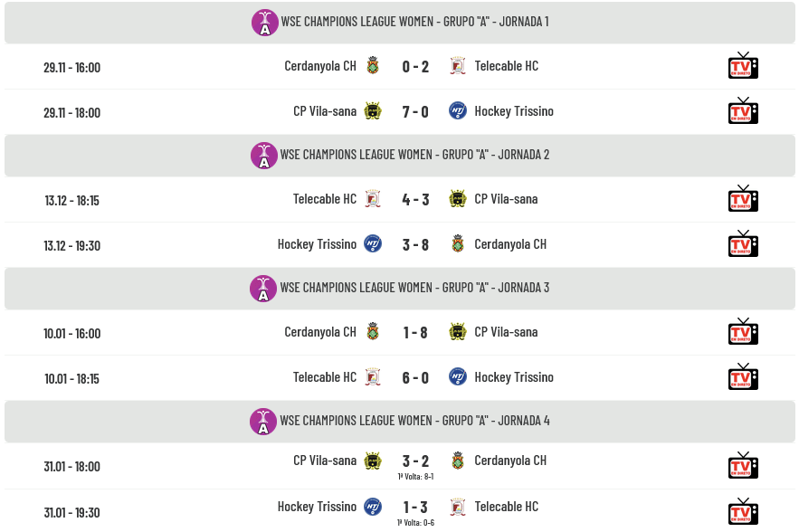Click the Jornada 3 group A league logo
The height and width of the screenshot is (532, 799).
point(263,289)
